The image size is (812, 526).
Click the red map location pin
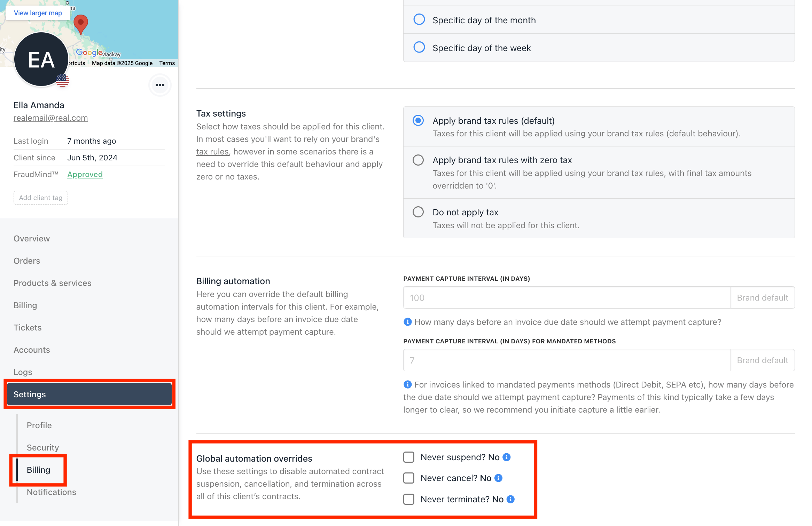point(81,24)
